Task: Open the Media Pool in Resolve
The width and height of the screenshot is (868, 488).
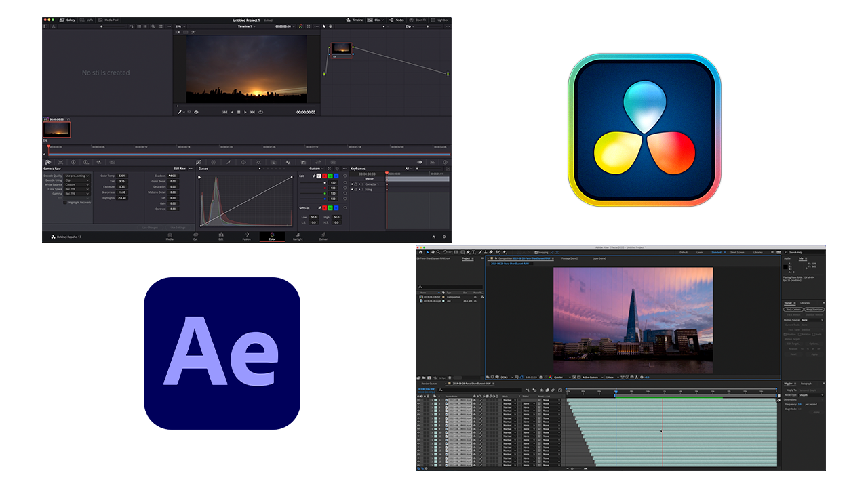Action: point(108,20)
